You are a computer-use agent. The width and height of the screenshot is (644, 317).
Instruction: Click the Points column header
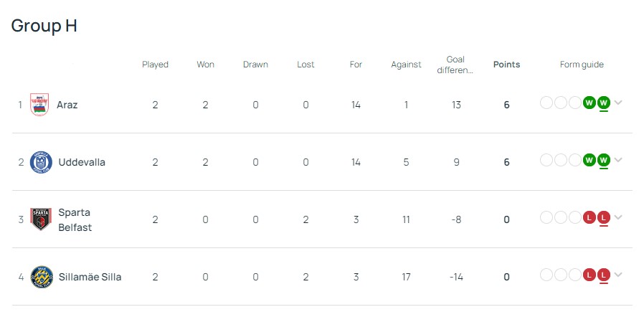tap(506, 65)
